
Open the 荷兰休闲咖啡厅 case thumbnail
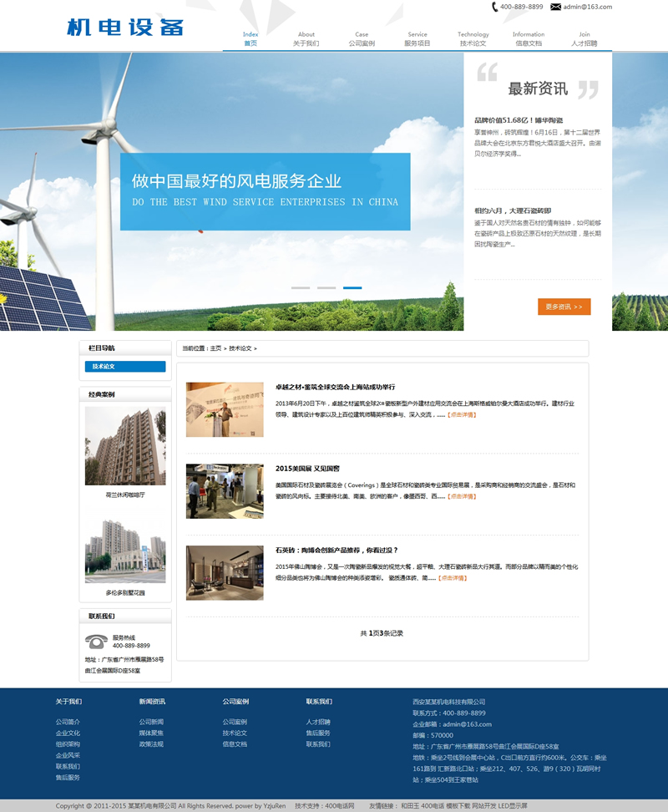click(x=125, y=446)
